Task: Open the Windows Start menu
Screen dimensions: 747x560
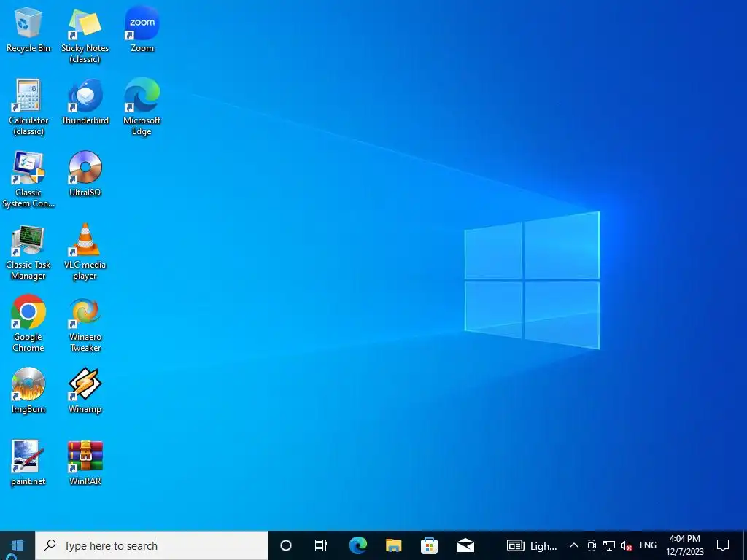Action: coord(18,545)
